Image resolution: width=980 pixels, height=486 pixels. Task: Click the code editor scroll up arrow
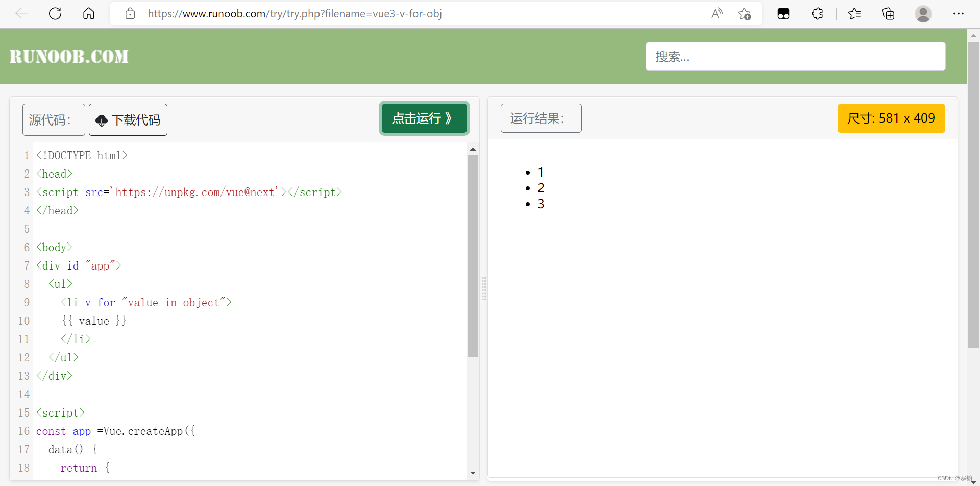point(473,149)
